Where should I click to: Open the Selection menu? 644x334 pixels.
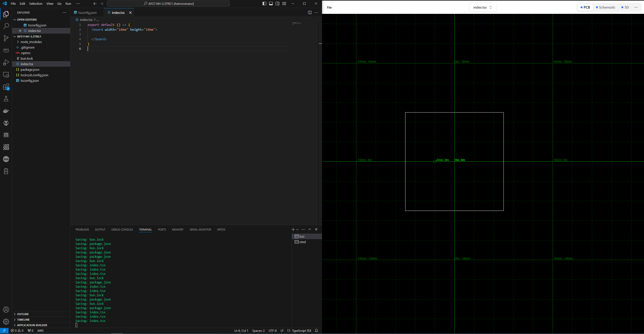click(35, 4)
